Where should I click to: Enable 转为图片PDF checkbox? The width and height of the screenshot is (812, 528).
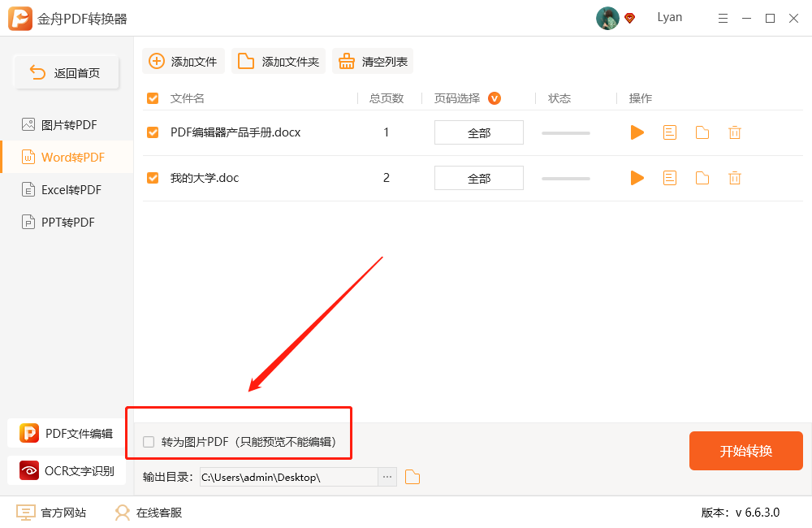pyautogui.click(x=149, y=442)
